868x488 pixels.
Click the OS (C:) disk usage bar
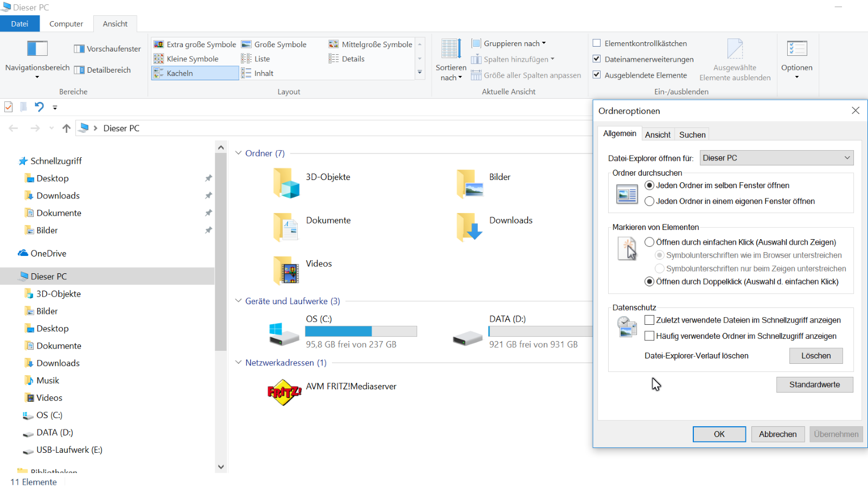click(361, 331)
